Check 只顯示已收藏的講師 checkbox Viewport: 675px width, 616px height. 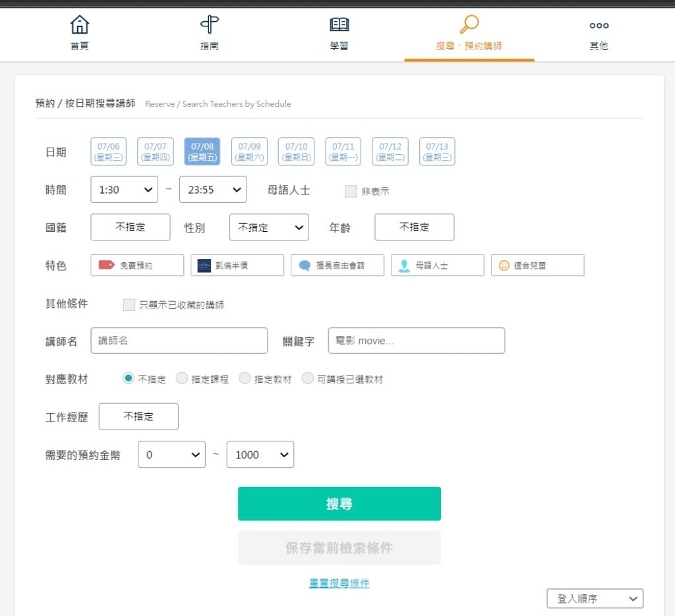(x=129, y=305)
